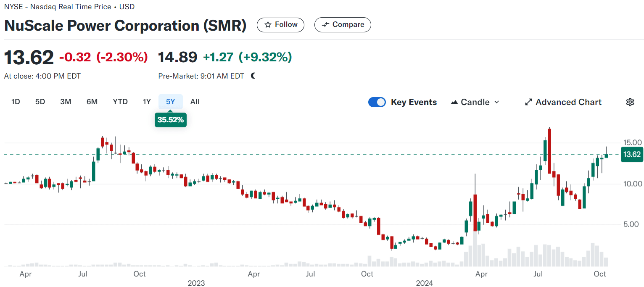Click the star icon in Follow button
The width and height of the screenshot is (644, 287).
[268, 25]
